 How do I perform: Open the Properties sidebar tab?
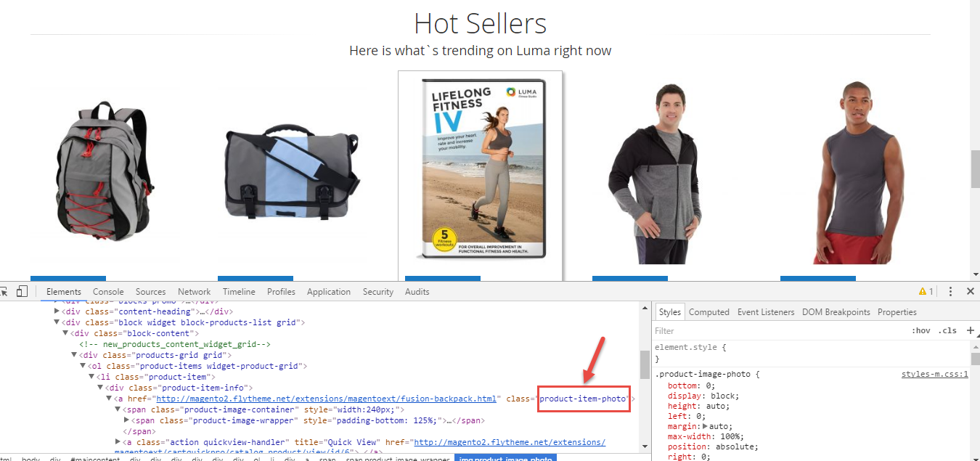pyautogui.click(x=897, y=312)
